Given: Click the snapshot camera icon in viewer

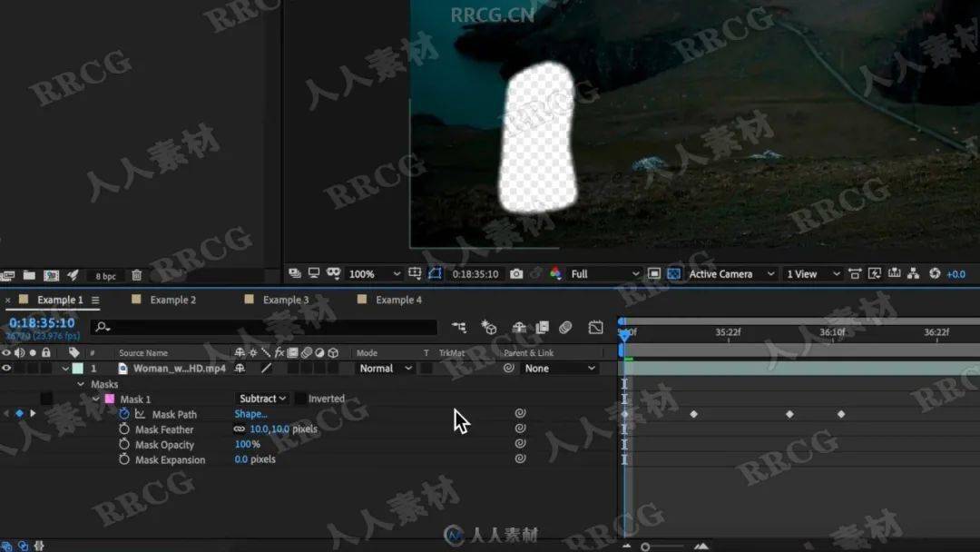Looking at the screenshot, I should (x=516, y=274).
